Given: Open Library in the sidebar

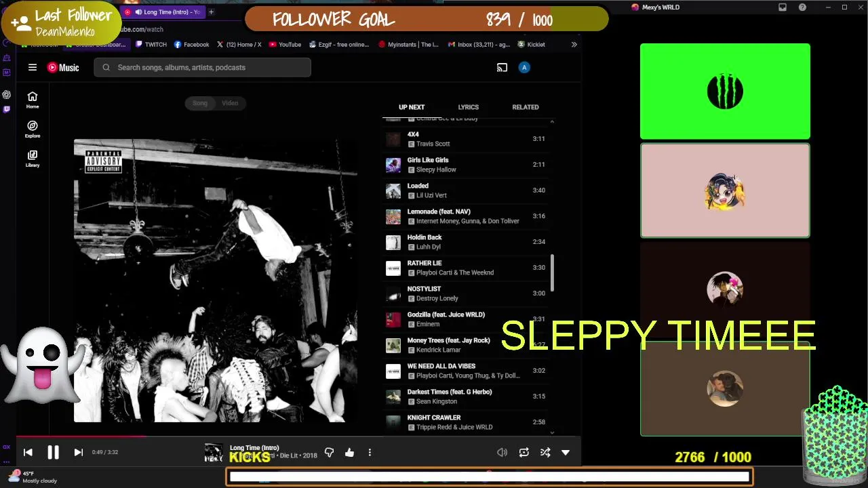Looking at the screenshot, I should (x=33, y=158).
